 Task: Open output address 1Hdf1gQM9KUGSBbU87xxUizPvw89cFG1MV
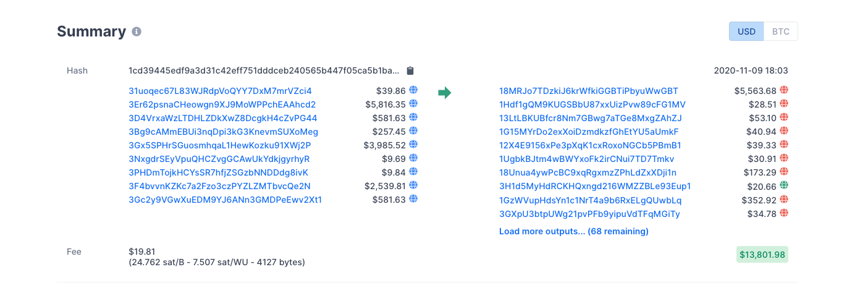592,104
